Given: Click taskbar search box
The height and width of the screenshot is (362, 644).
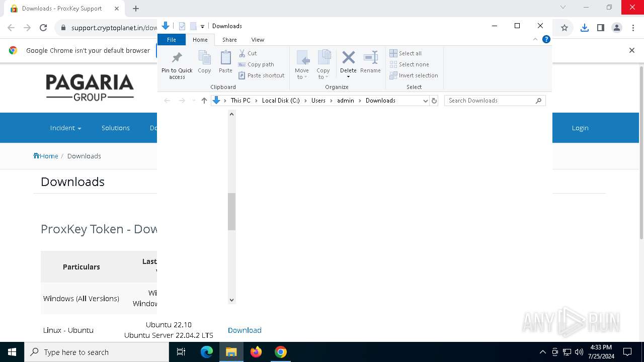Looking at the screenshot, I should [x=97, y=352].
